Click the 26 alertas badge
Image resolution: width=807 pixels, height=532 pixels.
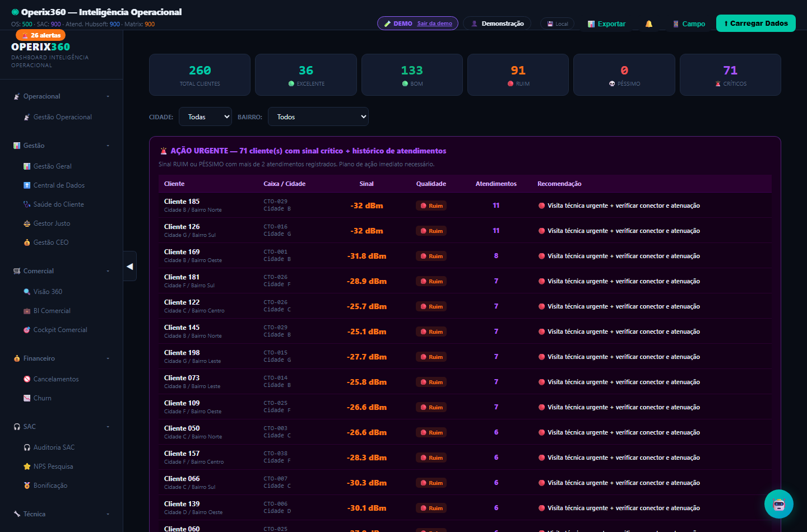[40, 35]
